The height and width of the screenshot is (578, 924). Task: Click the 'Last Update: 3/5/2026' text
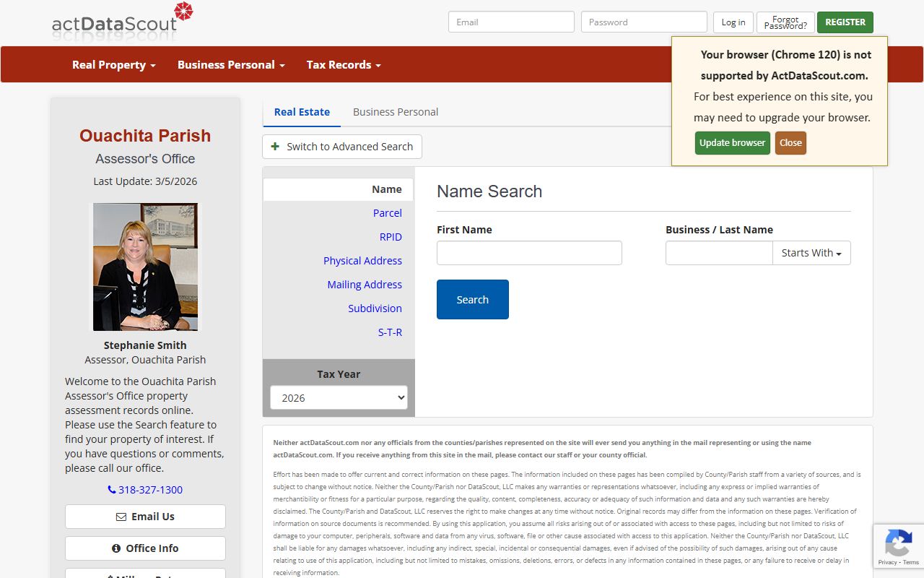[x=145, y=181]
